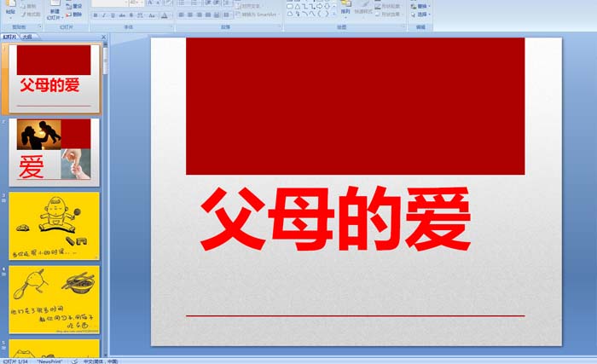
Task: Click the spell check status icon
Action: tap(75, 361)
